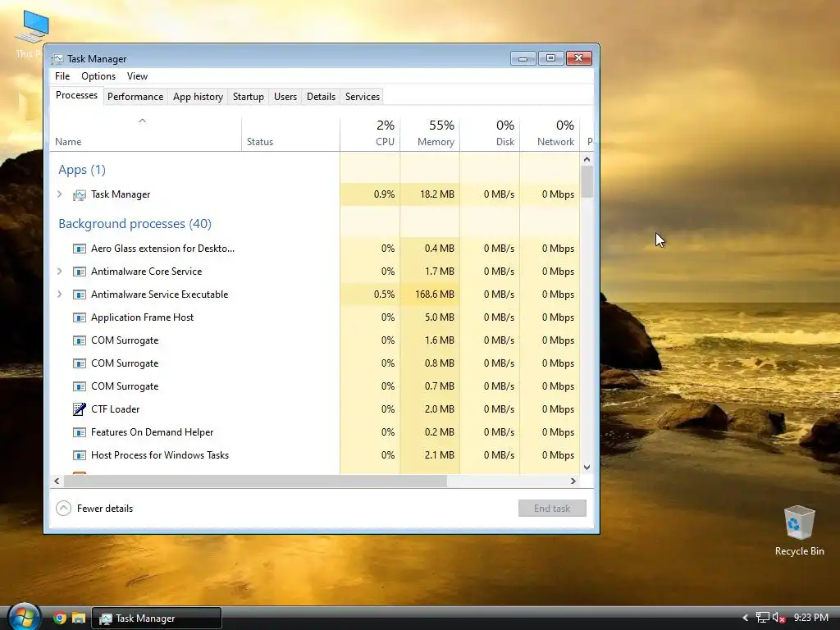
Task: Click horizontal scrollbar right arrow
Action: click(573, 481)
